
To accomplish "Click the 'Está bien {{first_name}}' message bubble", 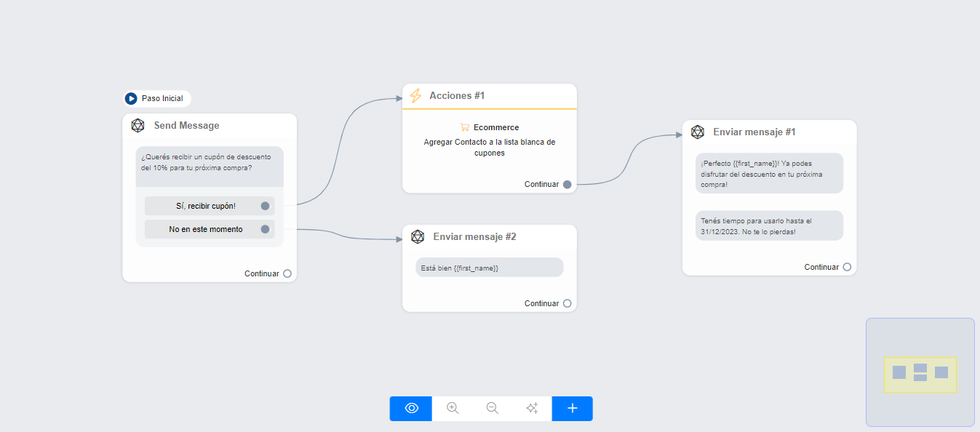I will [490, 267].
